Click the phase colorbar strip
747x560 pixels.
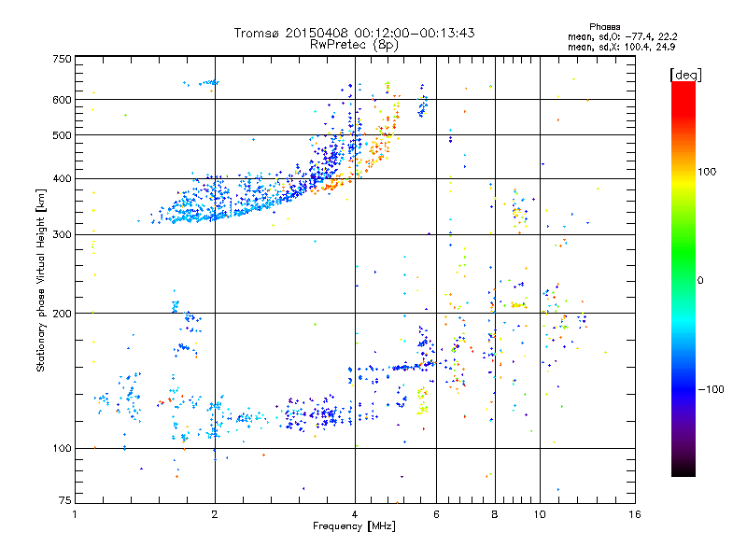(684, 278)
